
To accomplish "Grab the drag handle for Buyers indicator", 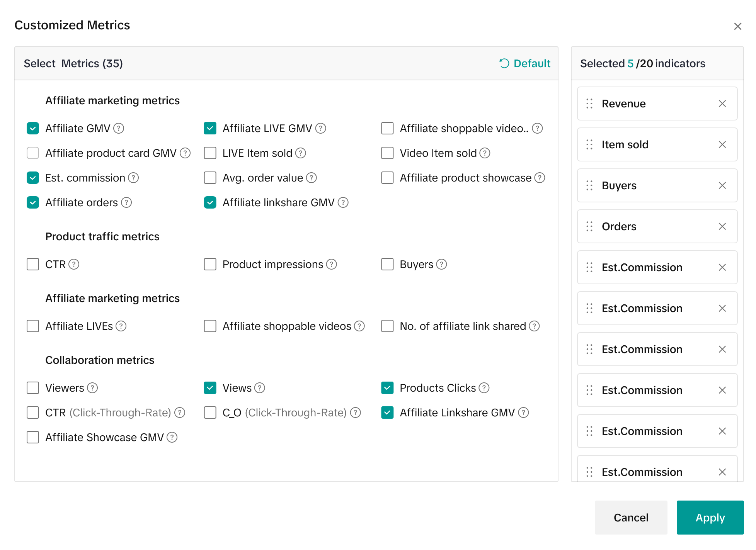I will 589,185.
